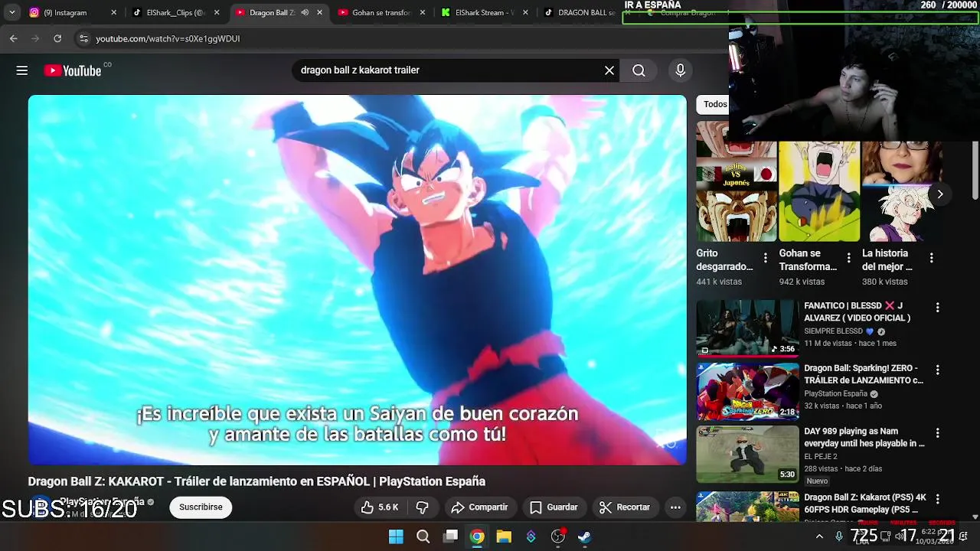Clip video with Recortar button
The image size is (980, 551).
pos(625,507)
